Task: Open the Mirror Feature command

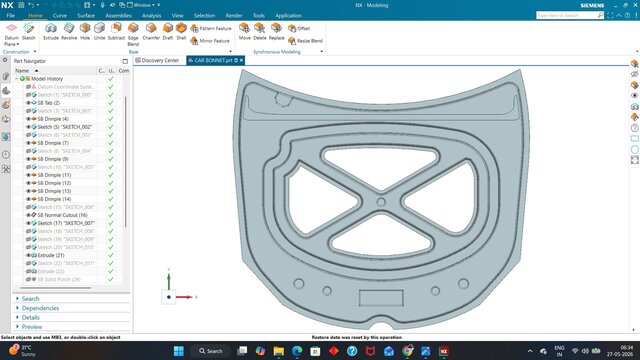Action: click(x=210, y=41)
